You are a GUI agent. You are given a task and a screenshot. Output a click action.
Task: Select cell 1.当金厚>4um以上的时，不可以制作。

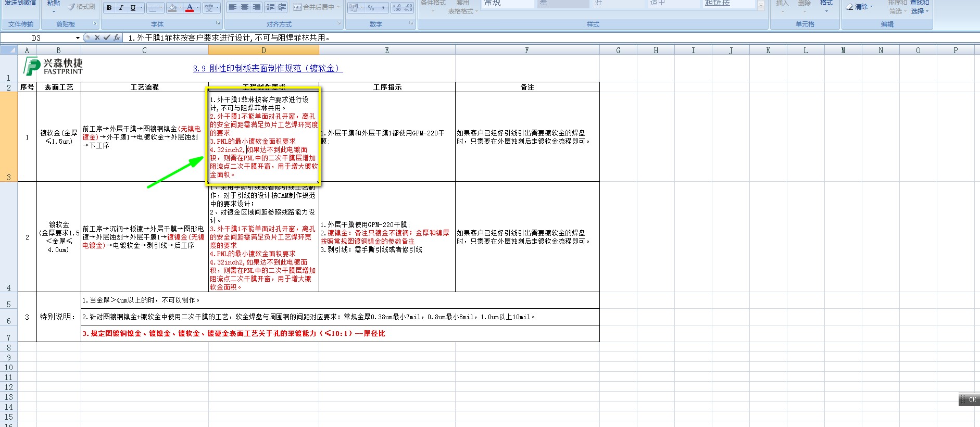pos(340,300)
